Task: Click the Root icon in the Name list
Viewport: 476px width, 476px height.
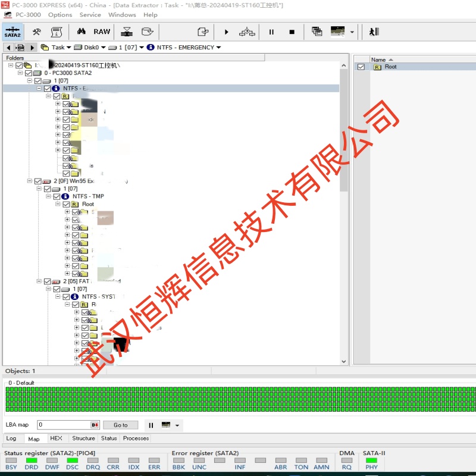Action: coord(377,67)
